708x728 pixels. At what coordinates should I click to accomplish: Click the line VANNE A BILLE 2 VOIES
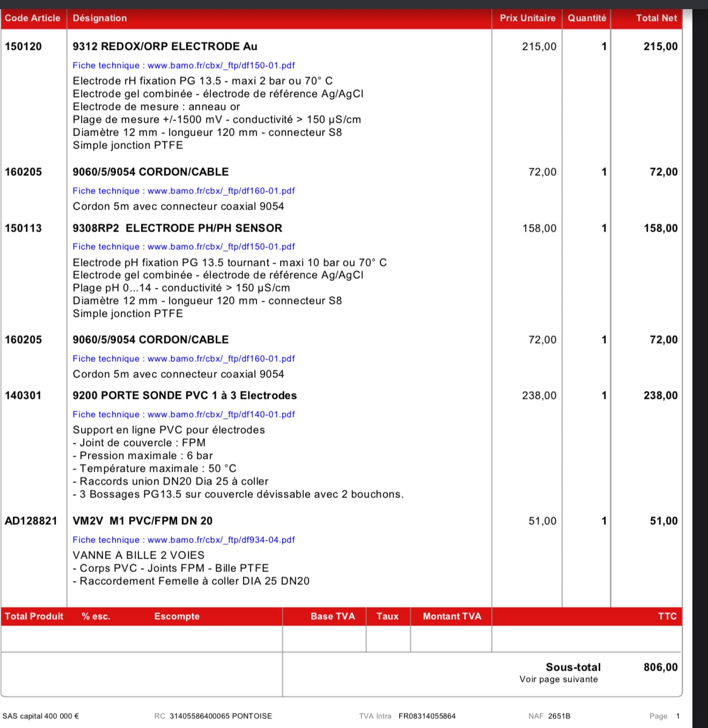[x=138, y=555]
